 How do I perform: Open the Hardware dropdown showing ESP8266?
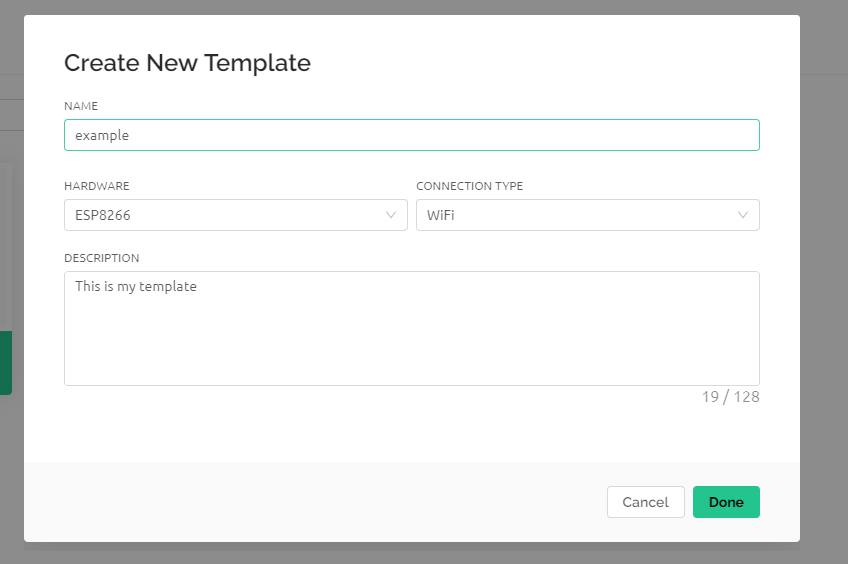click(x=225, y=215)
